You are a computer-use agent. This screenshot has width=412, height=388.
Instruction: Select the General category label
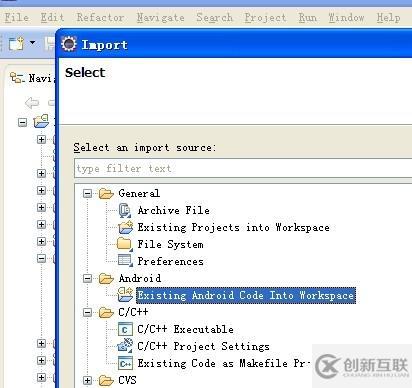[x=139, y=193]
